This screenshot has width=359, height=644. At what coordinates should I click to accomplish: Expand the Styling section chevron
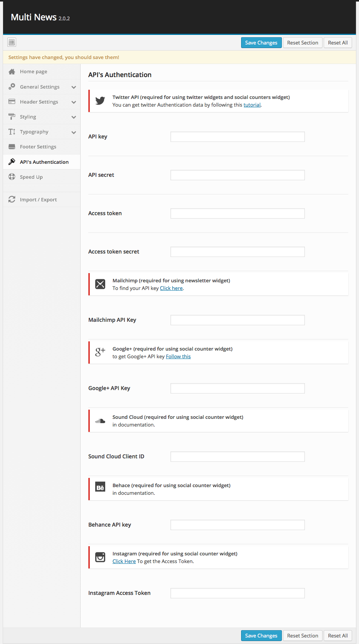74,117
